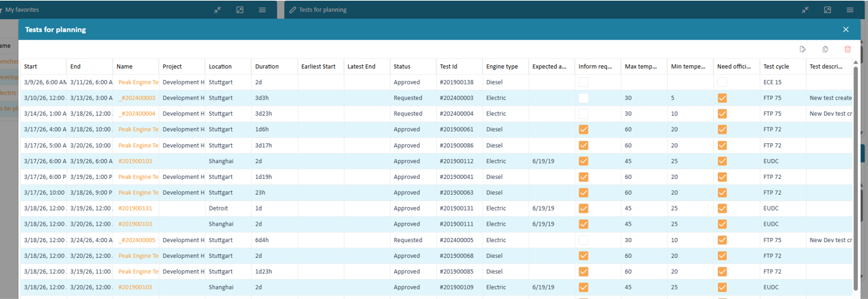Click the '1d23h' duration cell
Image resolution: width=868 pixels, height=299 pixels.
point(274,272)
